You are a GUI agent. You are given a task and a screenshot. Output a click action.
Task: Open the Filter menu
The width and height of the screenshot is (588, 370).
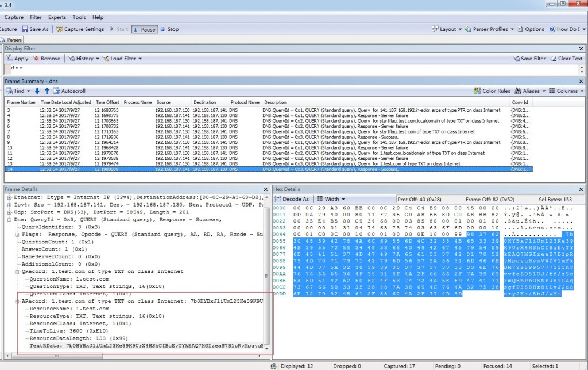(36, 17)
